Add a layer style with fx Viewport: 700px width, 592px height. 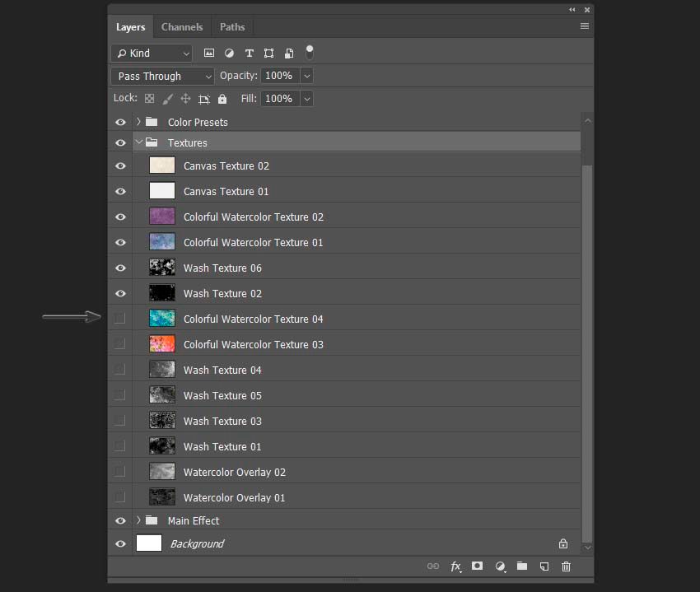pos(455,566)
